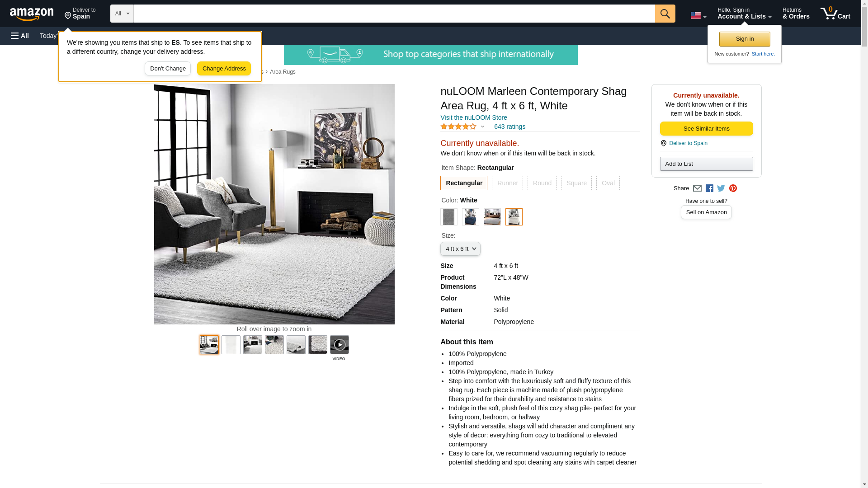The height and width of the screenshot is (488, 868).
Task: Expand the language flag selector
Action: (x=698, y=16)
